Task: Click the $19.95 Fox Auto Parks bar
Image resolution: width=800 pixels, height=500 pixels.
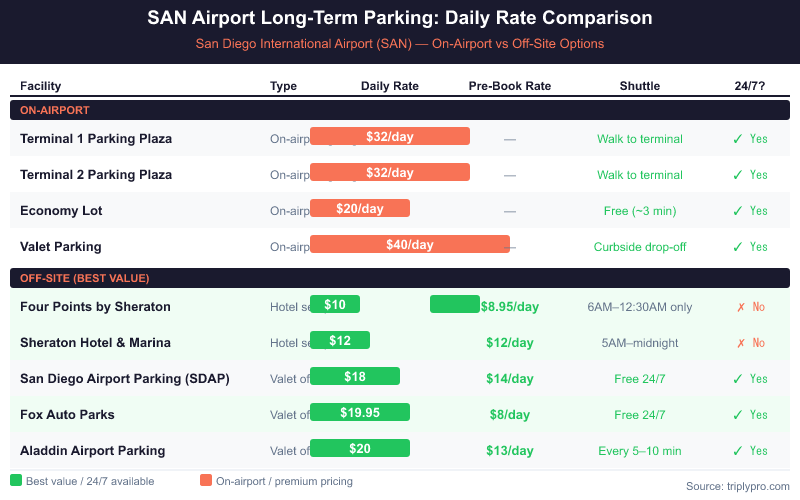Action: tap(360, 412)
